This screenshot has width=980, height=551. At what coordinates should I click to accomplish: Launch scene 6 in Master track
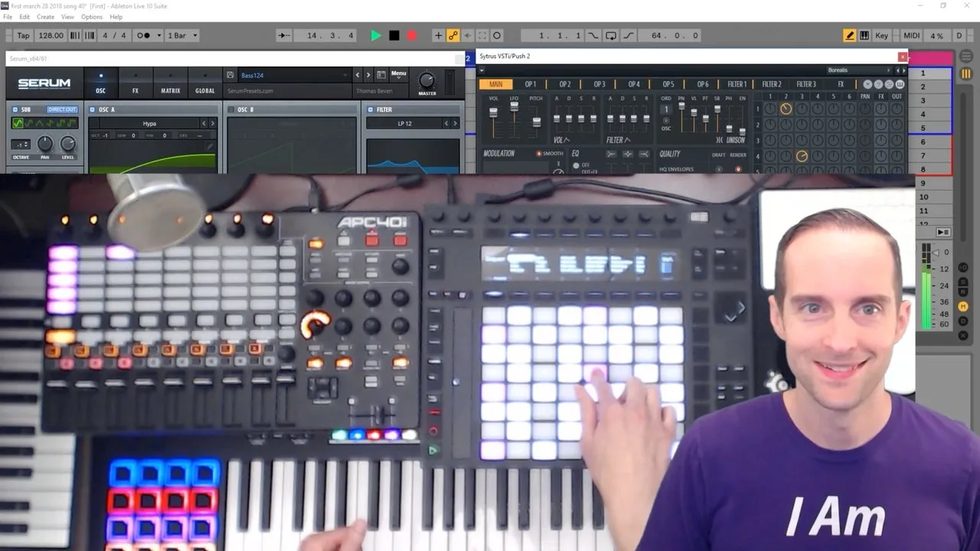(x=923, y=142)
